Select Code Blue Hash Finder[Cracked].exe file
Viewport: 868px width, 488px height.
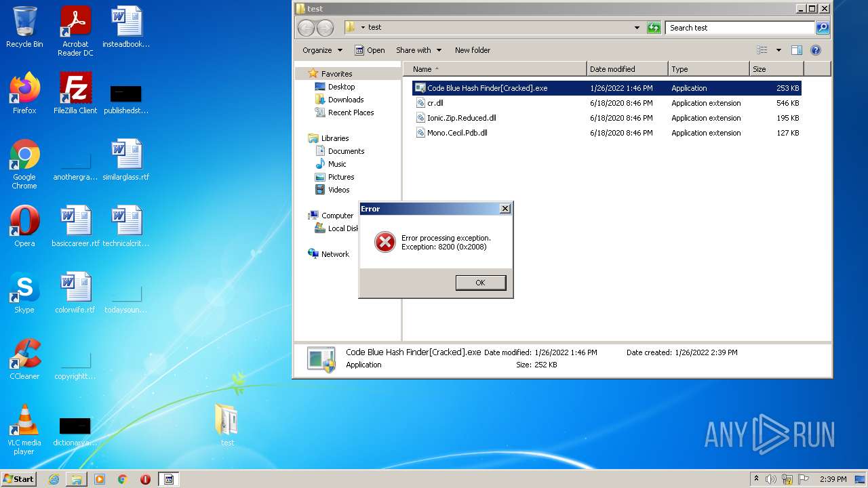coord(606,88)
